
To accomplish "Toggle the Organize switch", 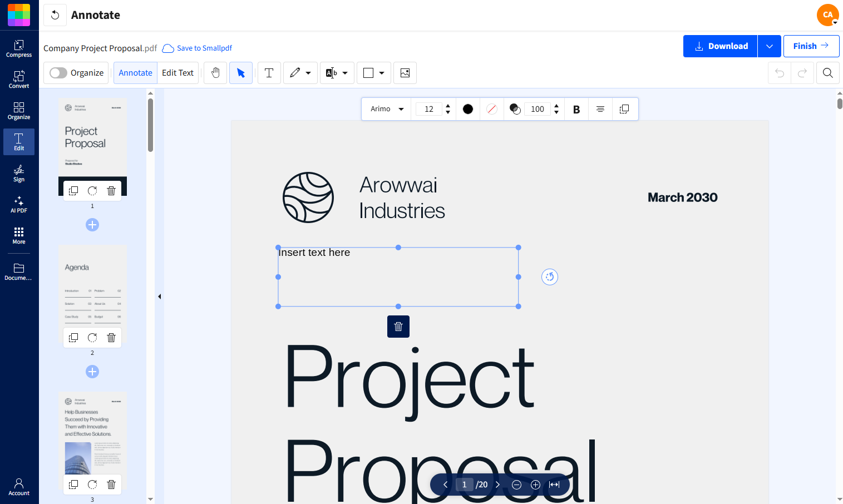I will coord(58,73).
